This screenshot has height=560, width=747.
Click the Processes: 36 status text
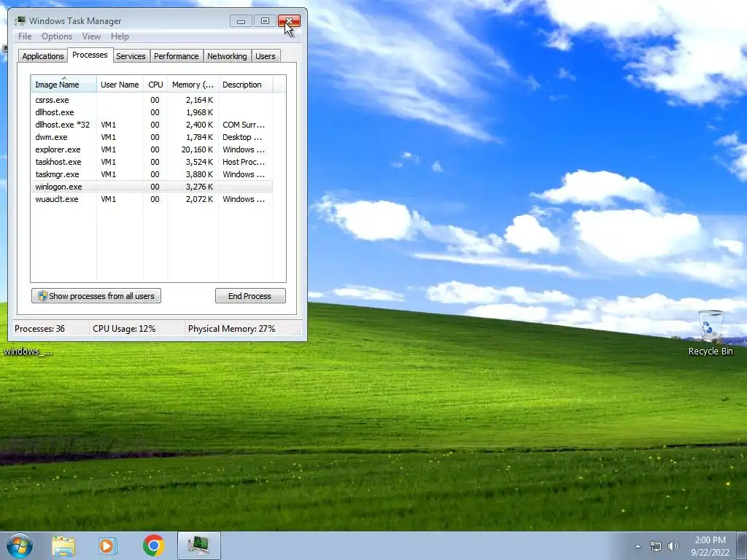39,329
